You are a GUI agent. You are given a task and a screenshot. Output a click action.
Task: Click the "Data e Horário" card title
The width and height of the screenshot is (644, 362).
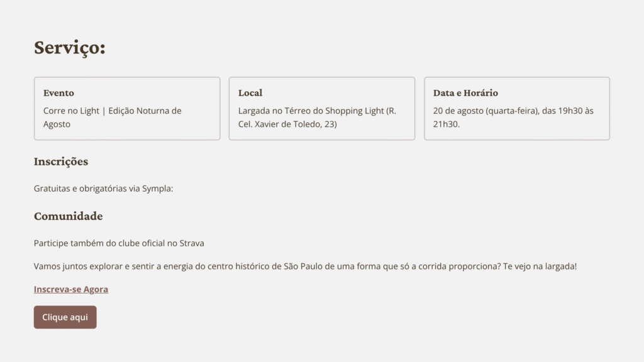coord(465,93)
